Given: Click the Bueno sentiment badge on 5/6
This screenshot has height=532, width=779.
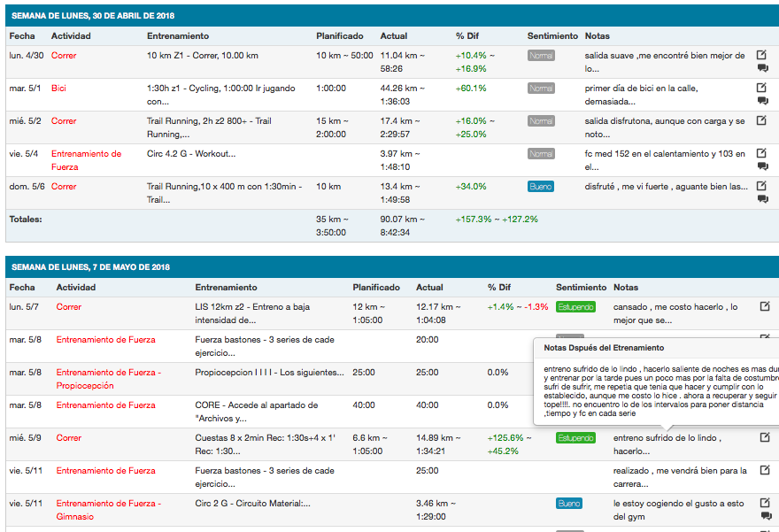Looking at the screenshot, I should [540, 187].
